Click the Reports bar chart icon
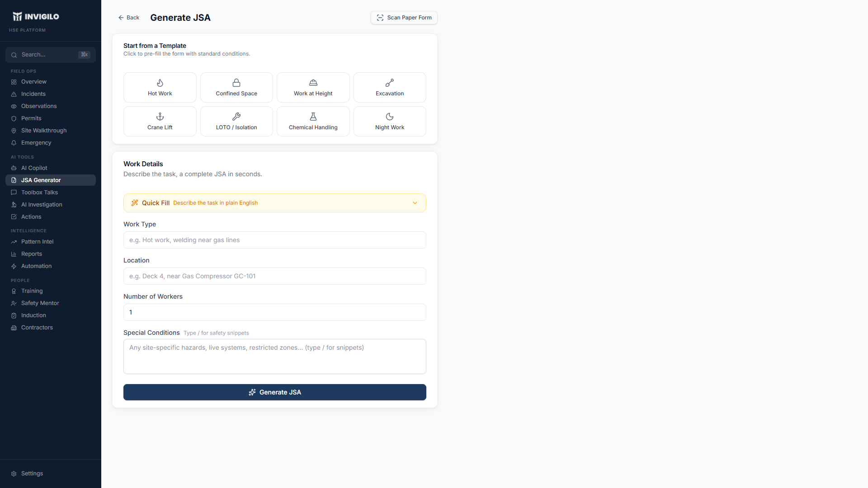Image resolution: width=868 pixels, height=488 pixels. click(x=14, y=254)
